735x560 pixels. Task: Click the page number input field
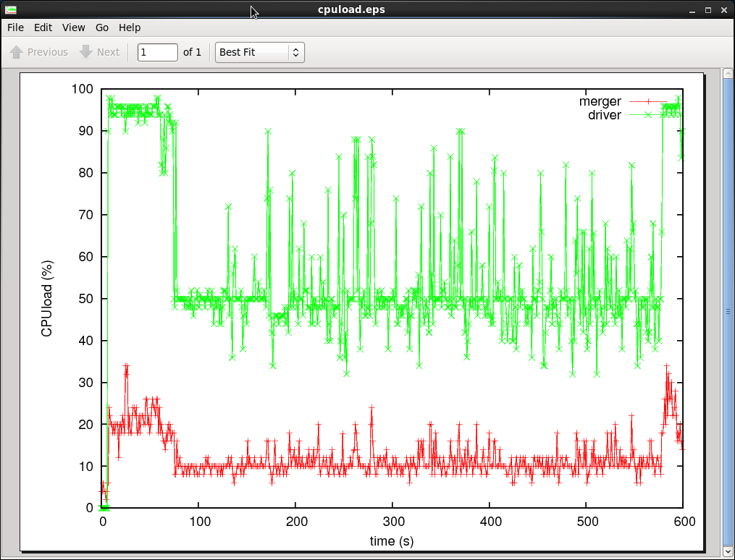click(x=157, y=52)
